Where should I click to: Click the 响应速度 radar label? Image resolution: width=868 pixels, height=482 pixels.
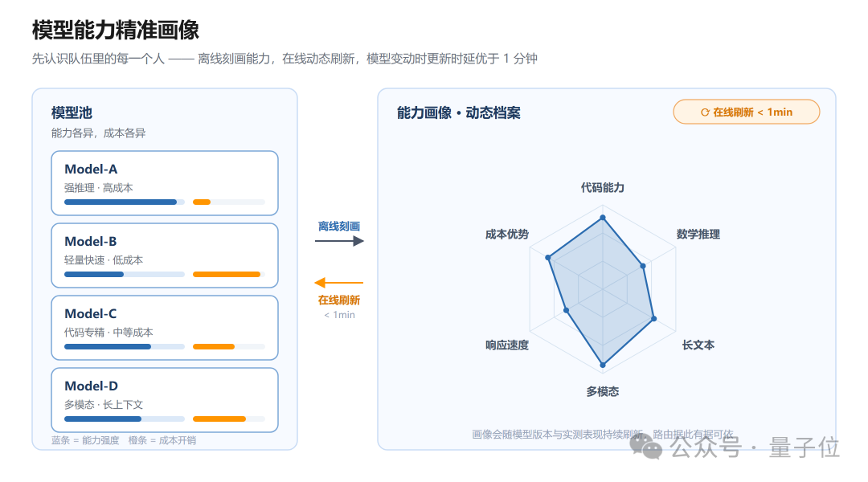[x=507, y=345]
